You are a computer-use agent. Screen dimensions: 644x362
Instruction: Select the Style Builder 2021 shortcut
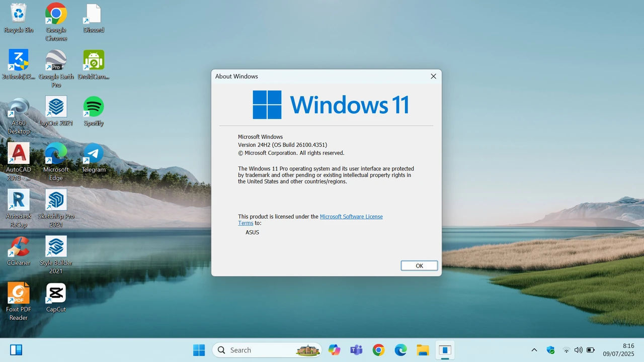(x=56, y=255)
